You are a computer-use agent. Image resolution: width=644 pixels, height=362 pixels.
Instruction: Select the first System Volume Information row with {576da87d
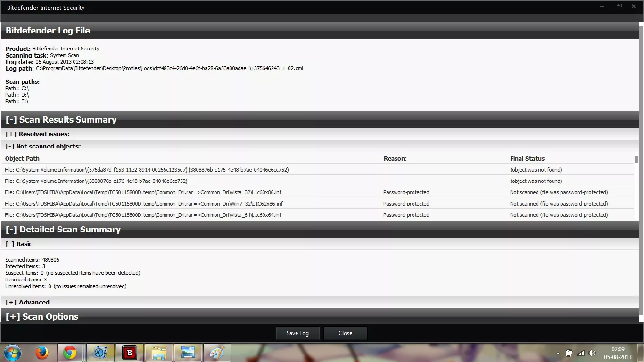click(147, 170)
